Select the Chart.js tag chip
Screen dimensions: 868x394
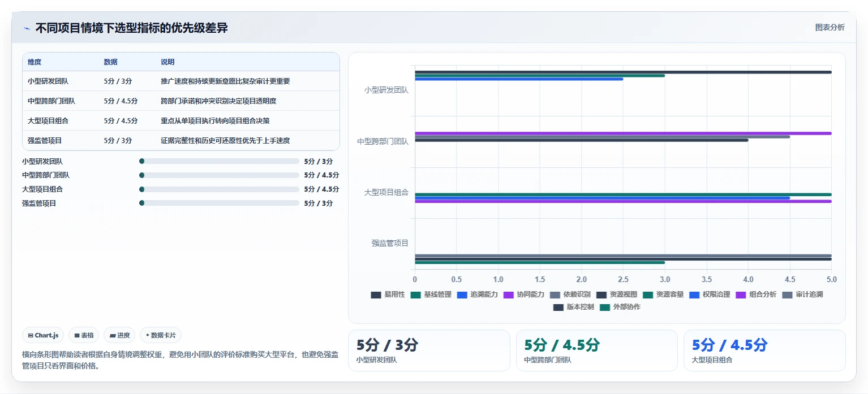coord(44,335)
